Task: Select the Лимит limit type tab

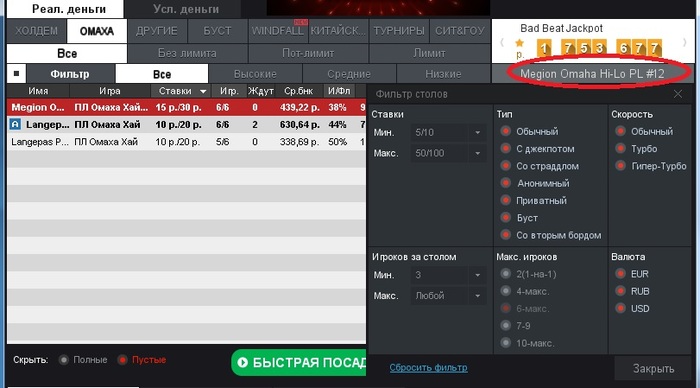Action: [x=429, y=54]
